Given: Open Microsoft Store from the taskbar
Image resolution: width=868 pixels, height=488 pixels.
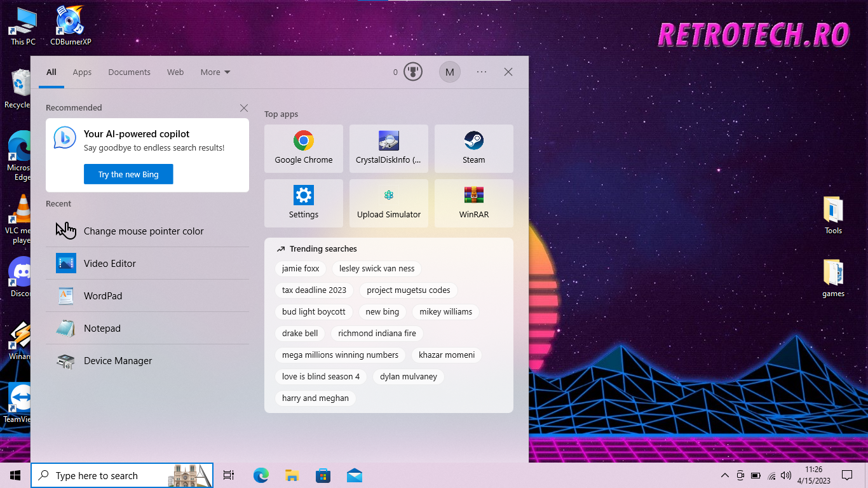Looking at the screenshot, I should [x=323, y=475].
